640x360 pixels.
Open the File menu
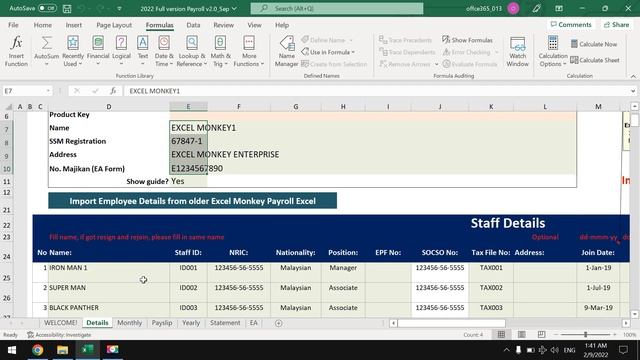(13, 25)
